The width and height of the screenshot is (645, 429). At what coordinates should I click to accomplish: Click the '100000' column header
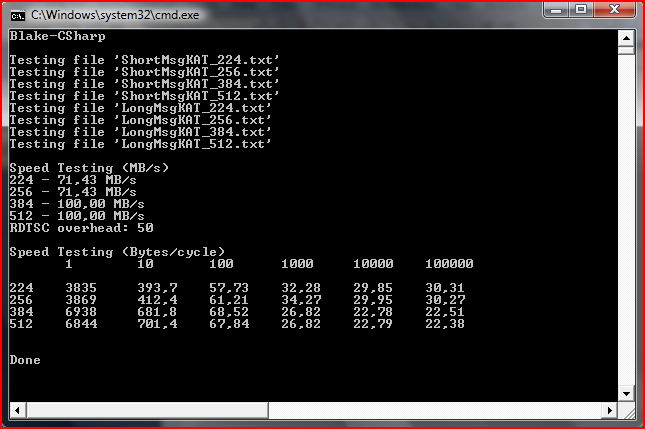pyautogui.click(x=449, y=264)
